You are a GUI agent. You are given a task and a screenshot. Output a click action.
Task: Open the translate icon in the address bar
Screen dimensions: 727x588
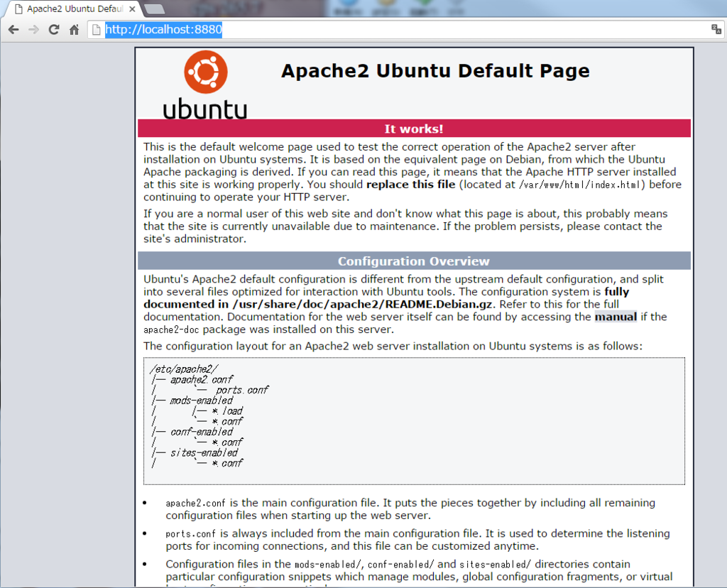click(x=716, y=30)
